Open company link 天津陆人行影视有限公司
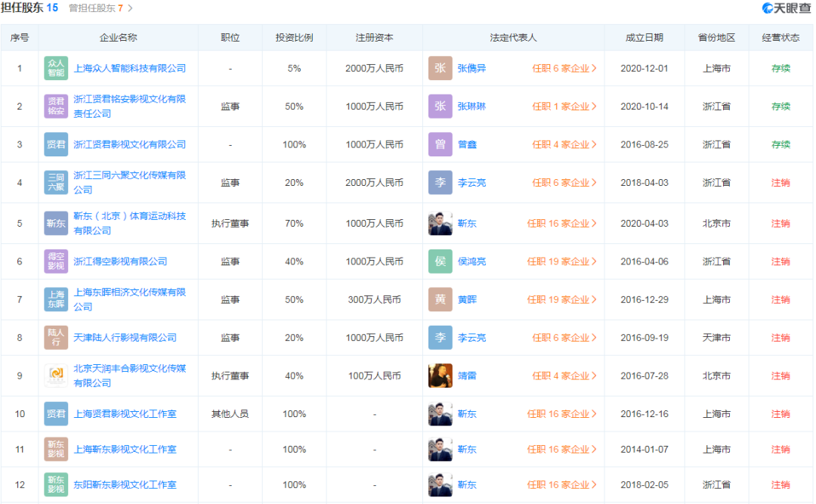 click(125, 338)
